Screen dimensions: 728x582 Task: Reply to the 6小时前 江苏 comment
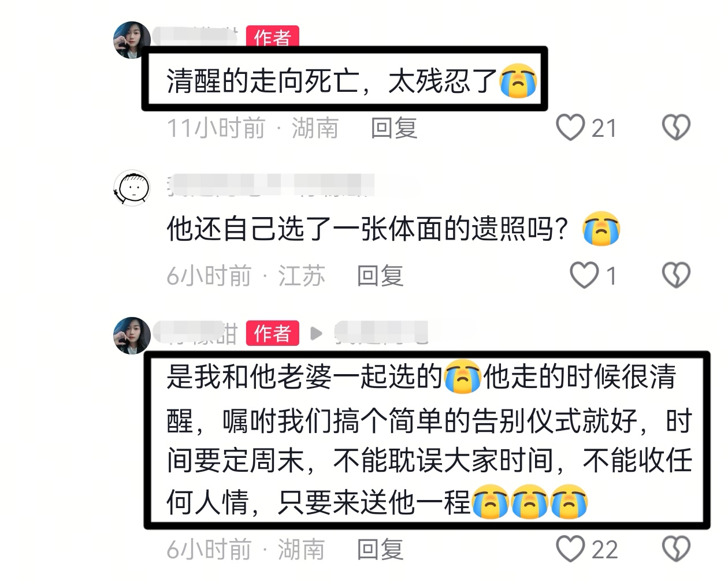380,275
